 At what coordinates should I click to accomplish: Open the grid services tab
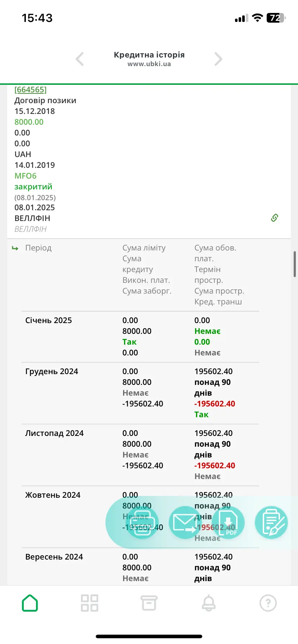tap(90, 603)
